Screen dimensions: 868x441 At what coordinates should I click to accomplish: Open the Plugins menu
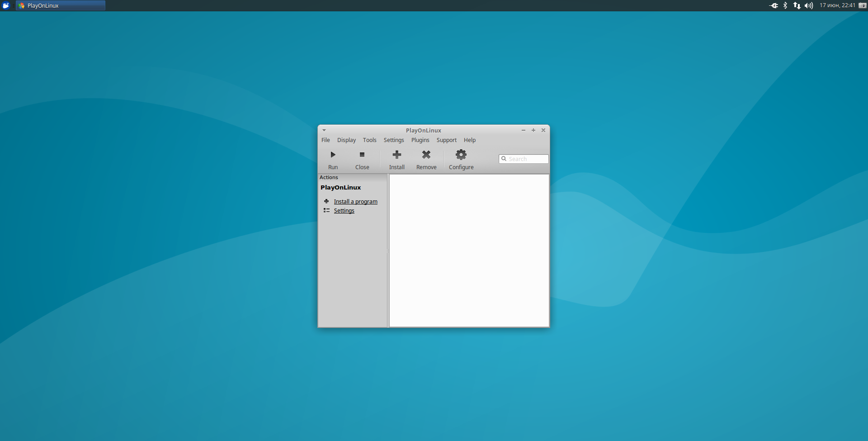coord(420,140)
